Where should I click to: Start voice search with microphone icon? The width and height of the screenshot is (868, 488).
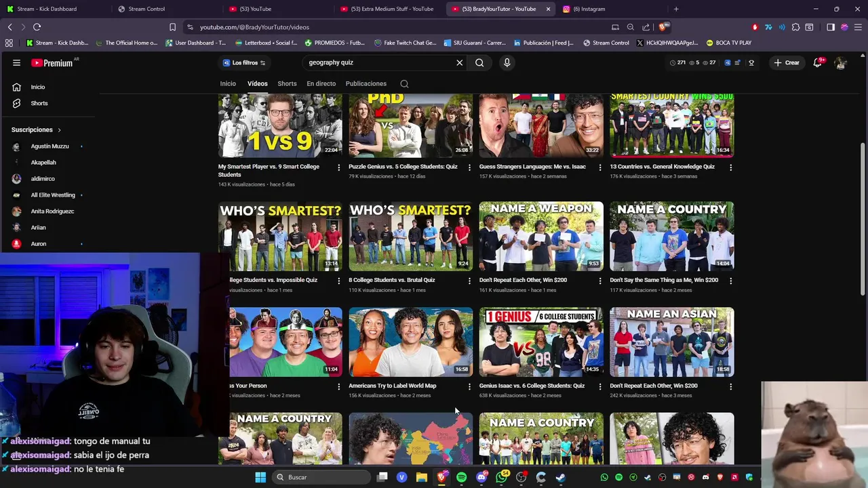click(x=507, y=62)
